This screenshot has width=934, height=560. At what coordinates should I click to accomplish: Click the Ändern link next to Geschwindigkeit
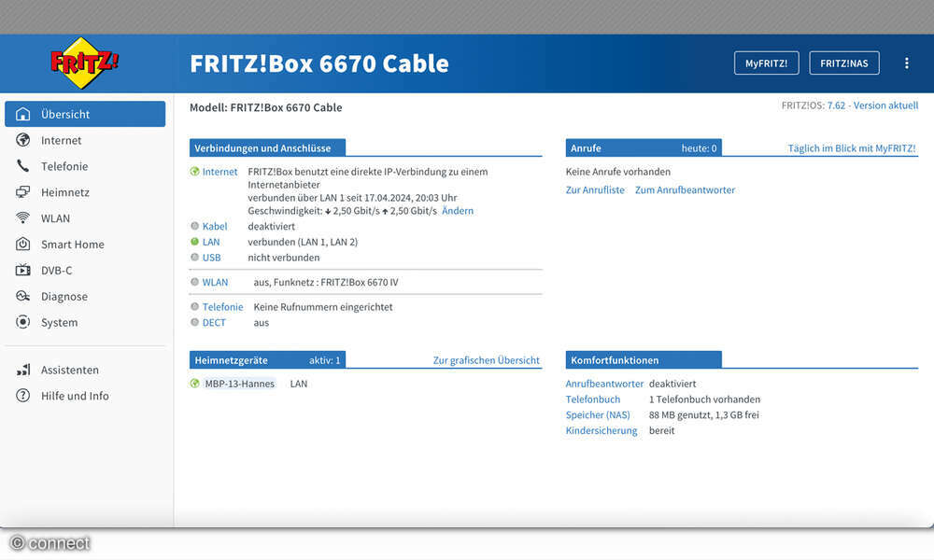point(458,211)
